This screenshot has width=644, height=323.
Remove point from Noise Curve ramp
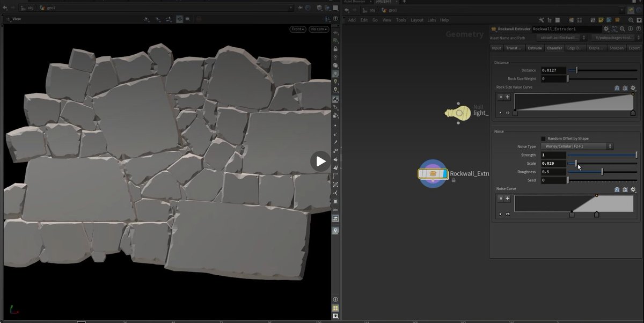pos(501,198)
